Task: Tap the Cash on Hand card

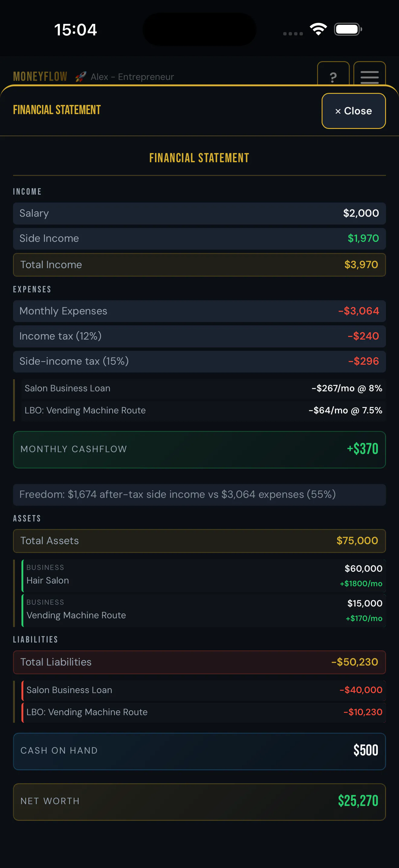Action: [199, 751]
